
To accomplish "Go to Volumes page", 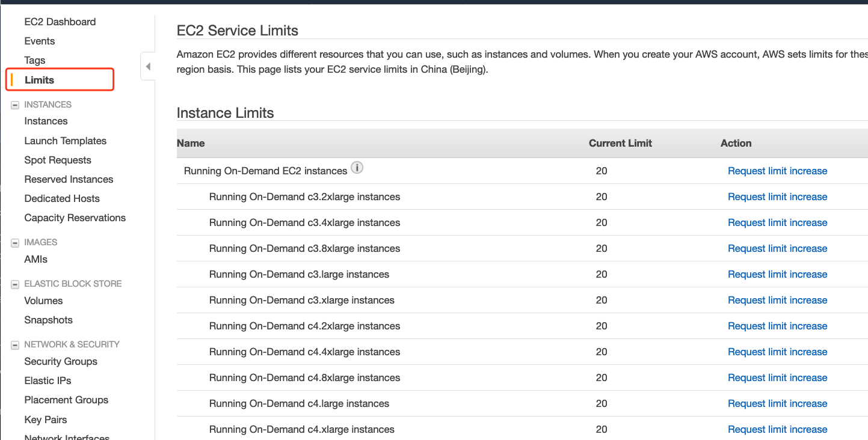I will [x=43, y=301].
